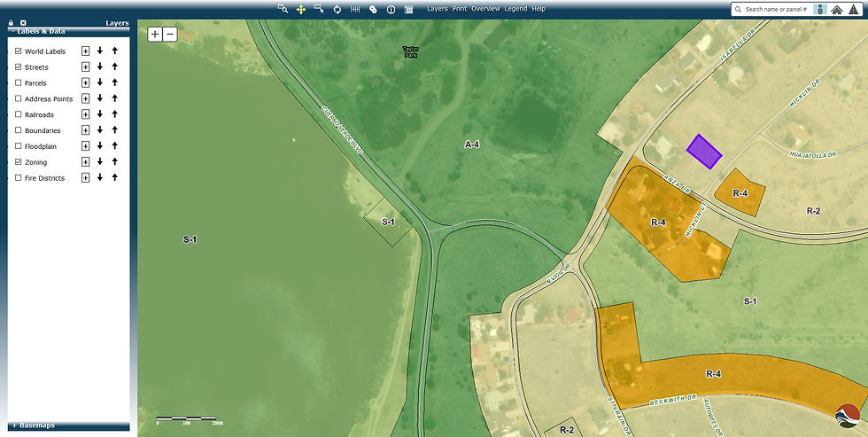Click the link/chain icon in toolbar
The width and height of the screenshot is (868, 437).
373,9
